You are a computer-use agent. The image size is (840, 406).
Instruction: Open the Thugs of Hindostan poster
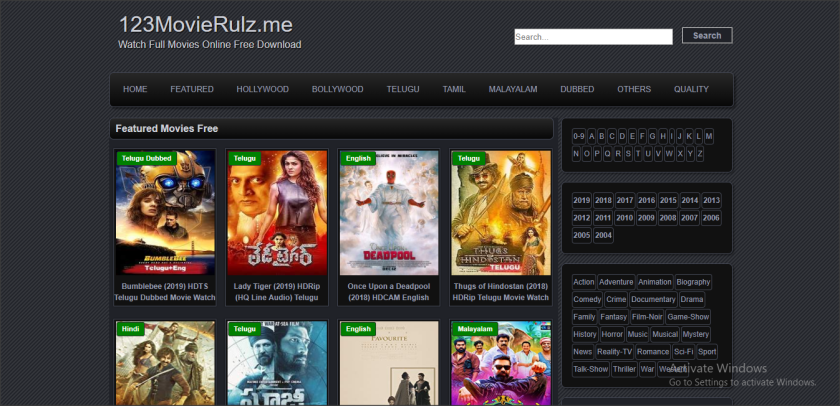point(501,215)
